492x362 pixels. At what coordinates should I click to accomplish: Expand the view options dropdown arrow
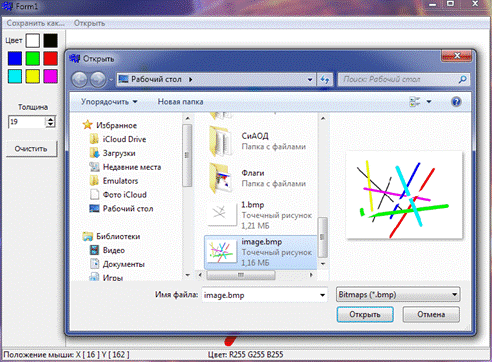[x=429, y=102]
